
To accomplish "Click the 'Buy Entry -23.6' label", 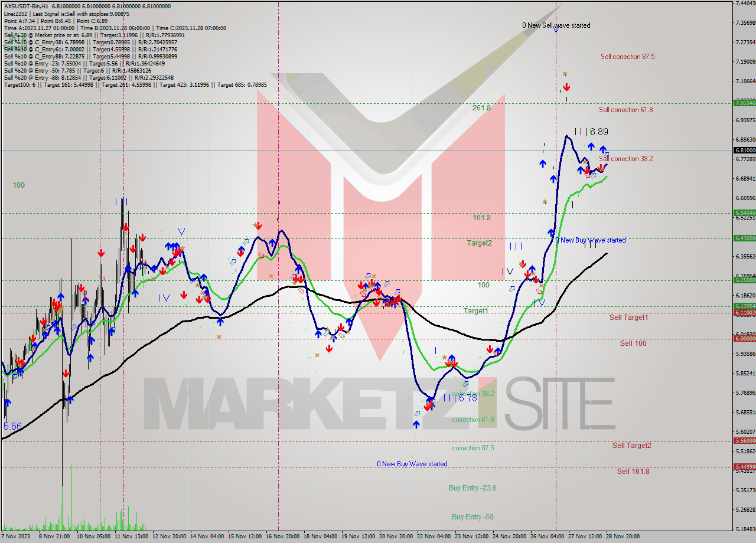I will [472, 488].
